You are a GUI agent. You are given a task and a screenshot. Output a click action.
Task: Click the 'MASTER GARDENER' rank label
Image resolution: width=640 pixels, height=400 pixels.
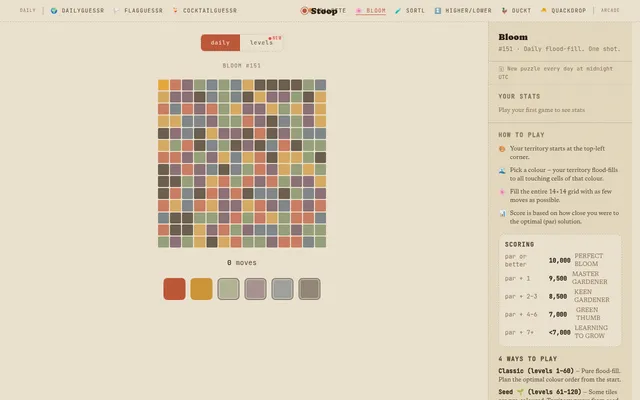click(x=590, y=278)
